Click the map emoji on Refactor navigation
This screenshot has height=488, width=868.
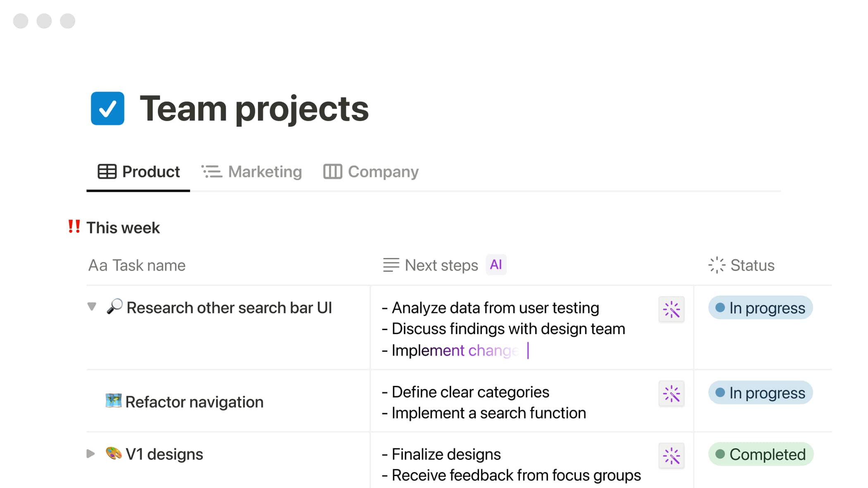pos(113,401)
